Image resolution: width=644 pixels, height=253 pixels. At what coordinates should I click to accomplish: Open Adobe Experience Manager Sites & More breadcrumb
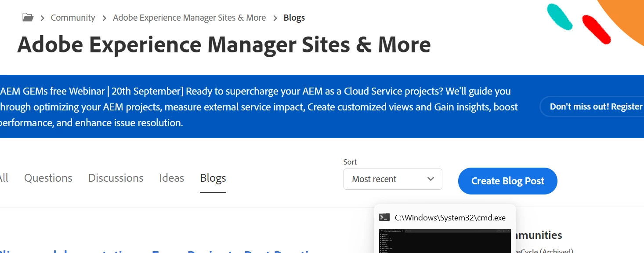189,18
